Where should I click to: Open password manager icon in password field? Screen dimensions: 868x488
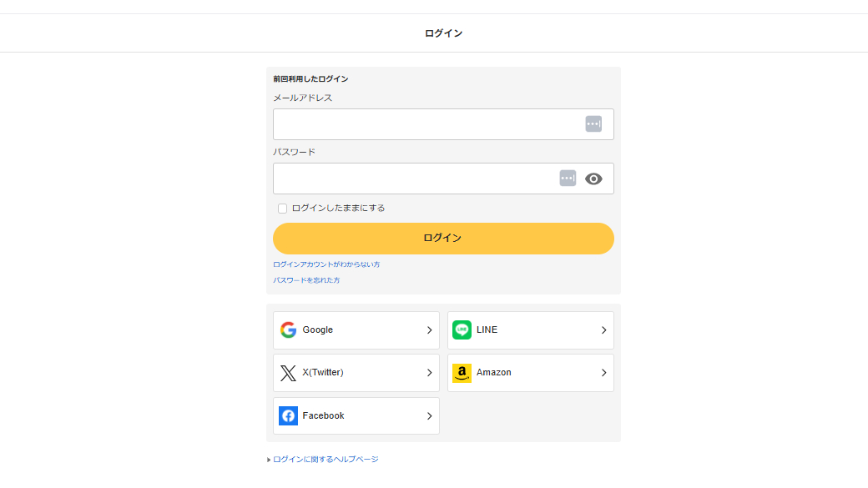(568, 179)
